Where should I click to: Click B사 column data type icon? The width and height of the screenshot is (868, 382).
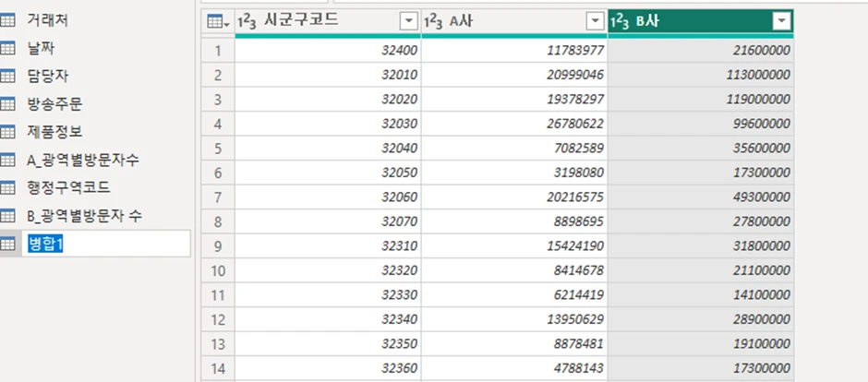620,21
